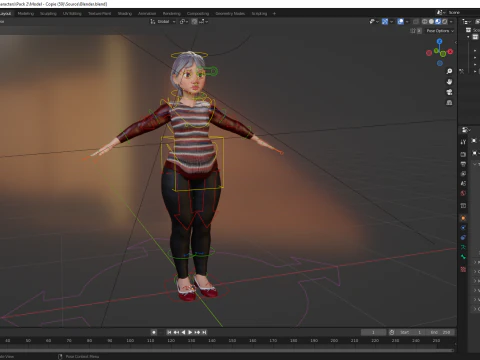
Task: Open the outliner display mode dropdown
Action: point(466,21)
